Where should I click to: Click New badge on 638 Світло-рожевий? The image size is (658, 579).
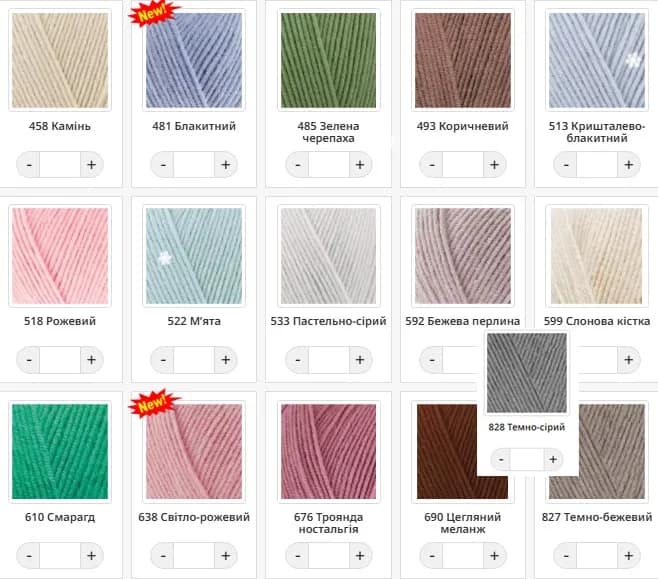tap(154, 404)
